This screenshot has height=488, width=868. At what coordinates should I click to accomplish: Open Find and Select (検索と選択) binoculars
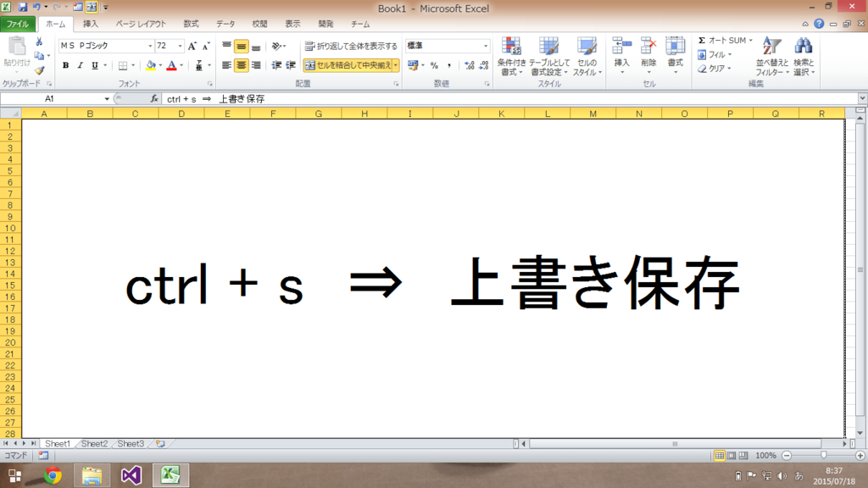click(x=804, y=56)
